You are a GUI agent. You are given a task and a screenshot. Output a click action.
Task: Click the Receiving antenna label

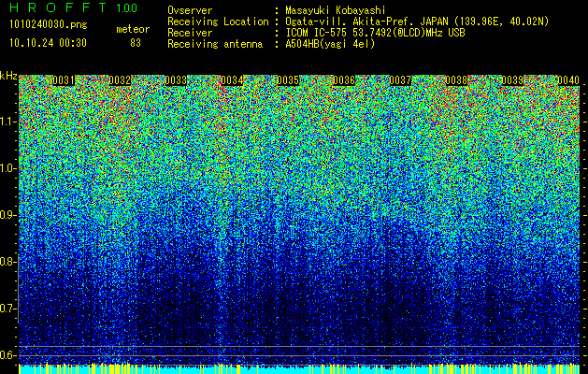(215, 44)
